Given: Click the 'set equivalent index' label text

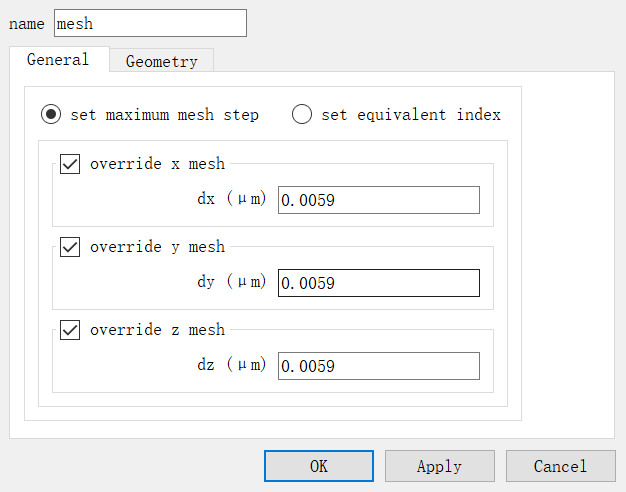Looking at the screenshot, I should tap(410, 115).
